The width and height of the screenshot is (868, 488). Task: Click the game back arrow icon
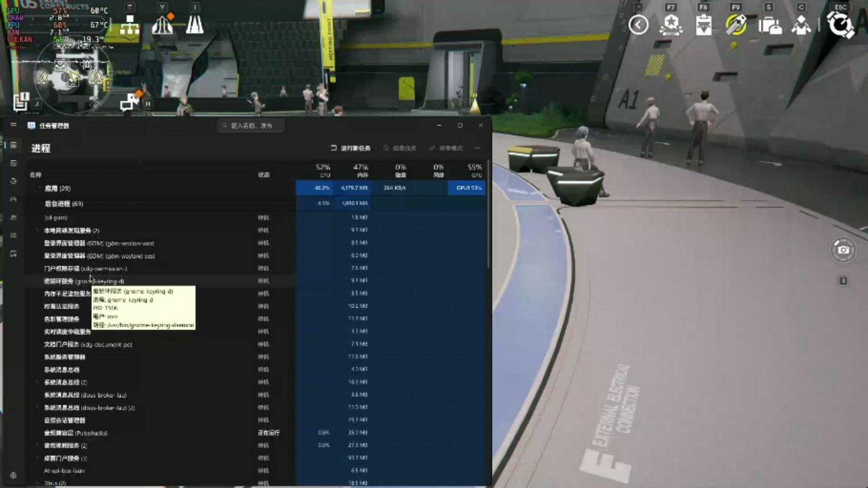[x=638, y=24]
